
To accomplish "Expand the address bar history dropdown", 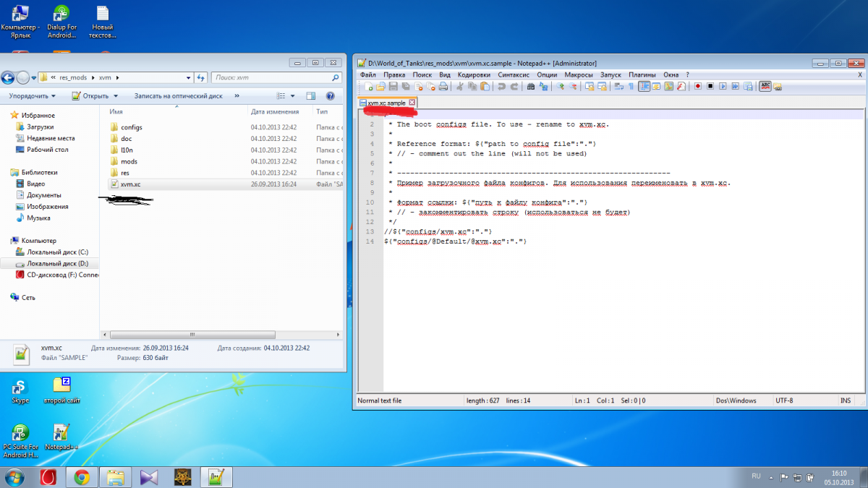I will click(189, 77).
